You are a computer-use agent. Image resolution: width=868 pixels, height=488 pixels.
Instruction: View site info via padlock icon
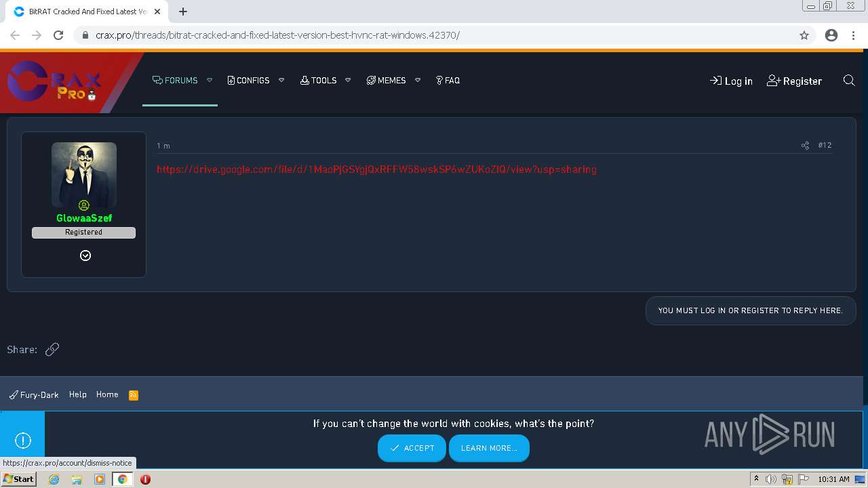85,35
